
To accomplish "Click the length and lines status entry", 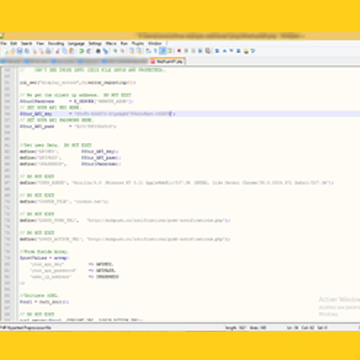I will click(x=246, y=328).
